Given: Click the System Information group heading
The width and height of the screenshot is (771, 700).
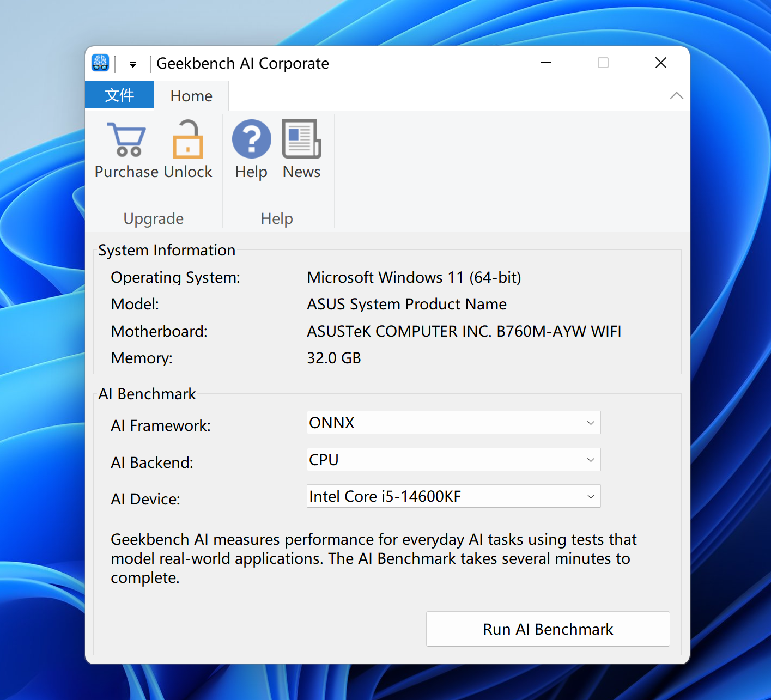Looking at the screenshot, I should [x=167, y=250].
